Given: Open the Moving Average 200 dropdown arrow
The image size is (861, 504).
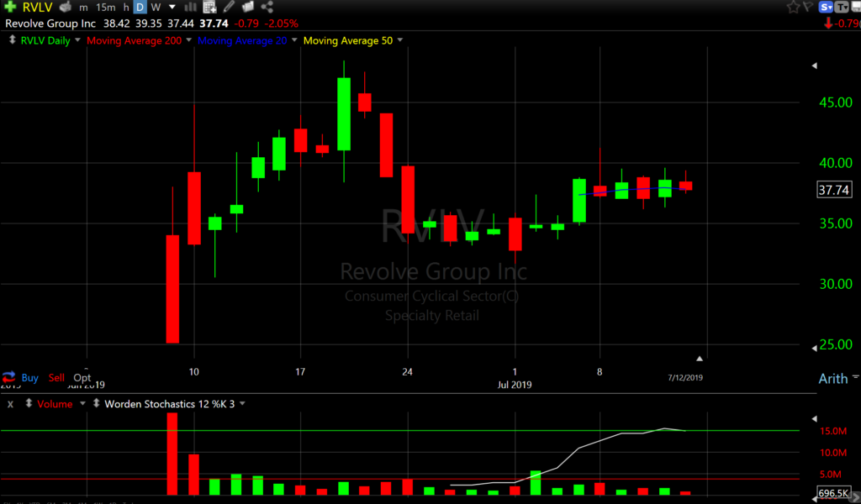Looking at the screenshot, I should click(x=189, y=40).
